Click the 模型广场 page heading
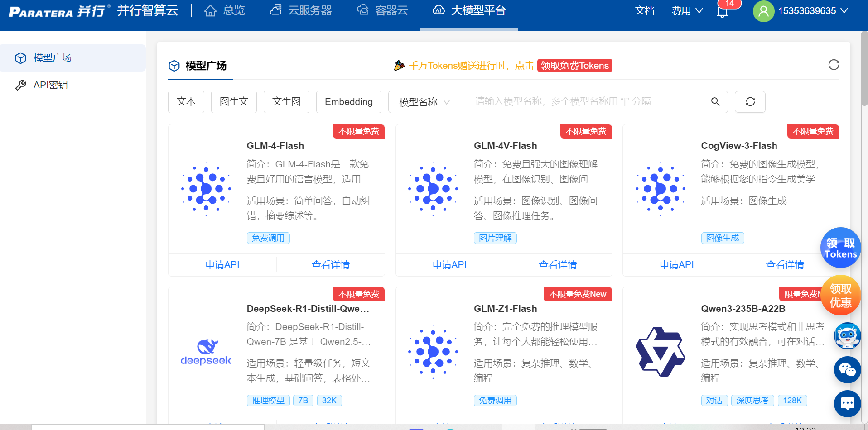Viewport: 868px width, 430px height. point(206,66)
